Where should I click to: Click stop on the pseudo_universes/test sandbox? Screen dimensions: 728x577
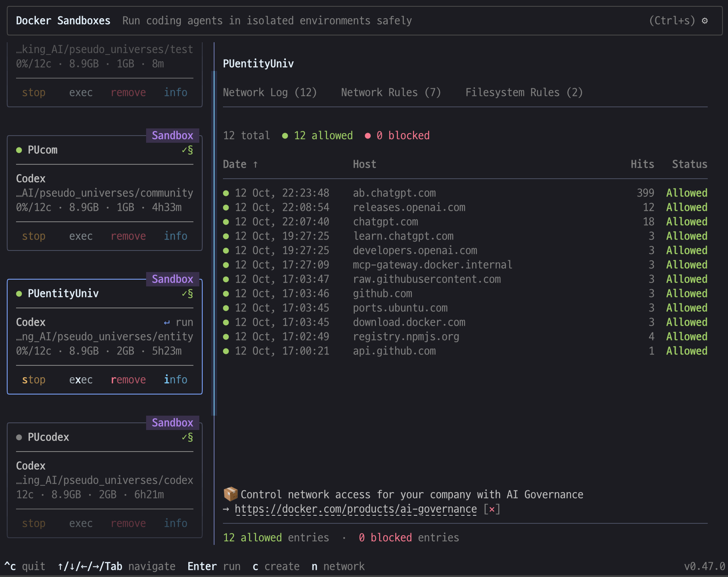pos(34,93)
